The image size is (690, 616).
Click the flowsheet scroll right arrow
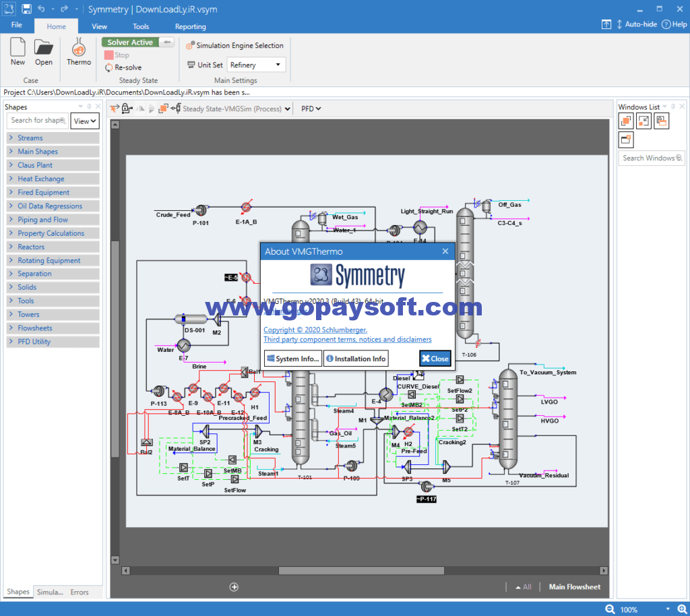(x=604, y=571)
